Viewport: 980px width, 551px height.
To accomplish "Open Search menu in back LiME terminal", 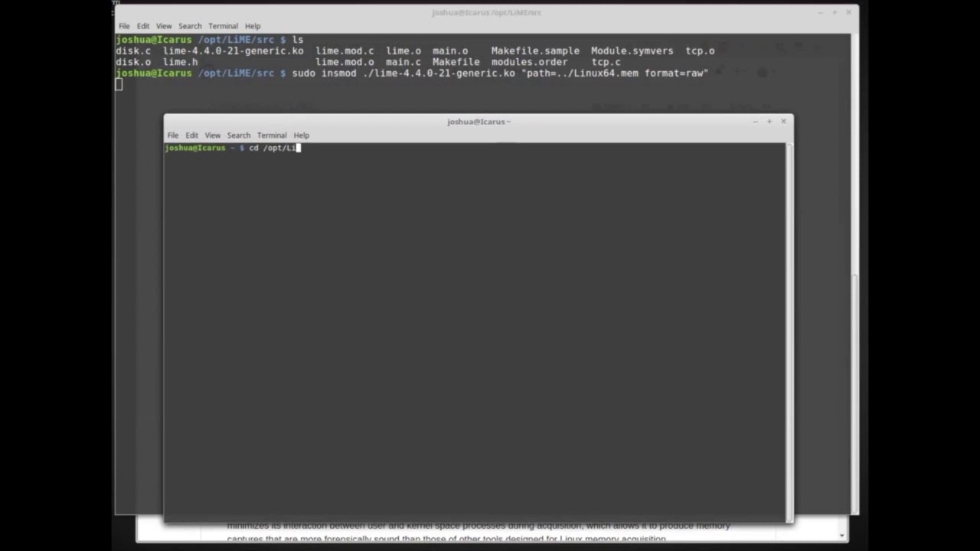I will 190,26.
